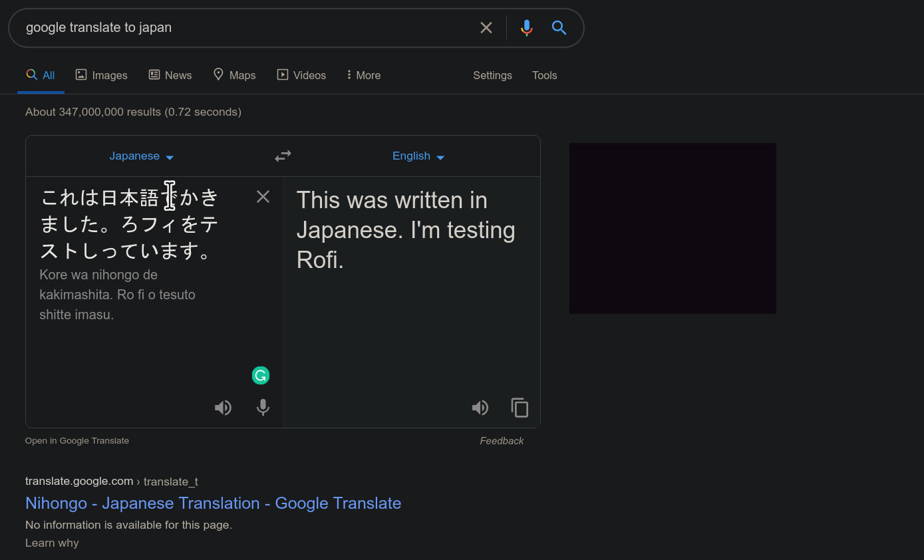The image size is (924, 560).
Task: Expand the More search options menu
Action: (x=363, y=75)
